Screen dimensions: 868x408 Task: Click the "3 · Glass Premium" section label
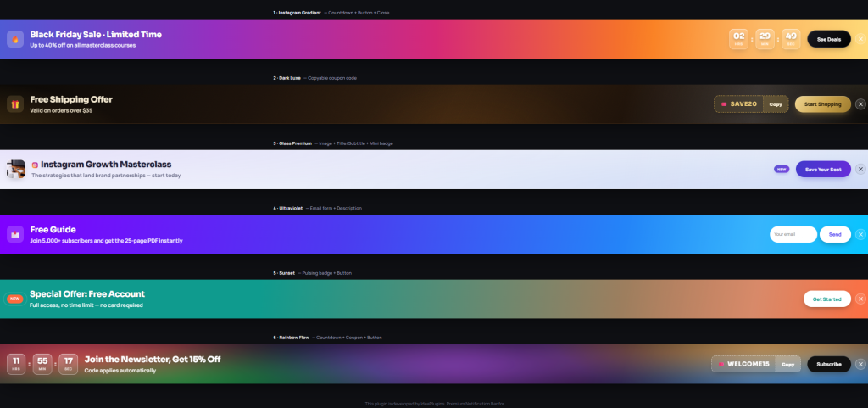point(292,143)
